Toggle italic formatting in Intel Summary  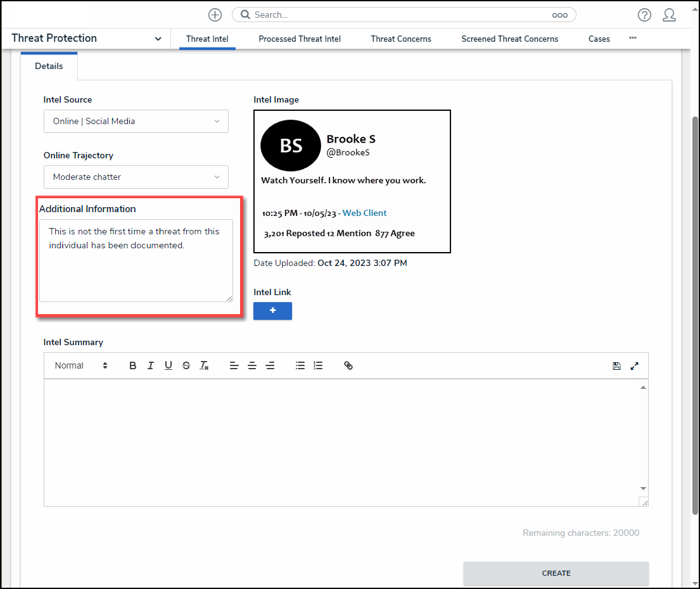click(x=151, y=365)
